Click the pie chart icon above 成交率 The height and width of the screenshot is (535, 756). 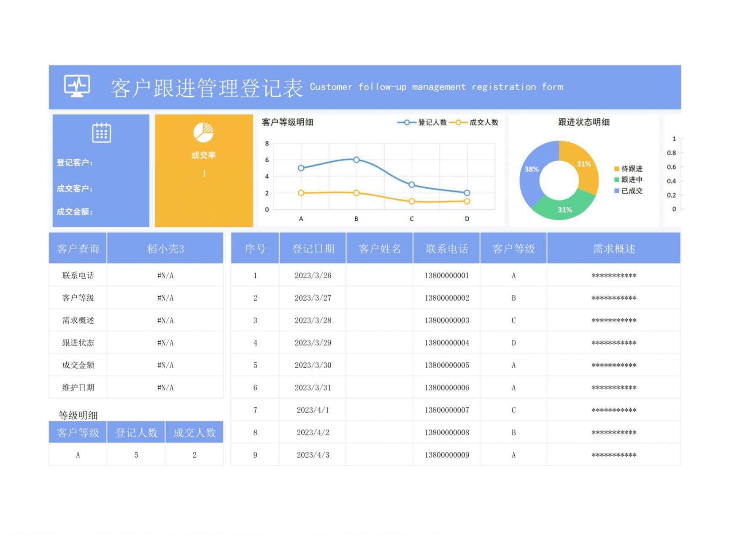pos(203,132)
